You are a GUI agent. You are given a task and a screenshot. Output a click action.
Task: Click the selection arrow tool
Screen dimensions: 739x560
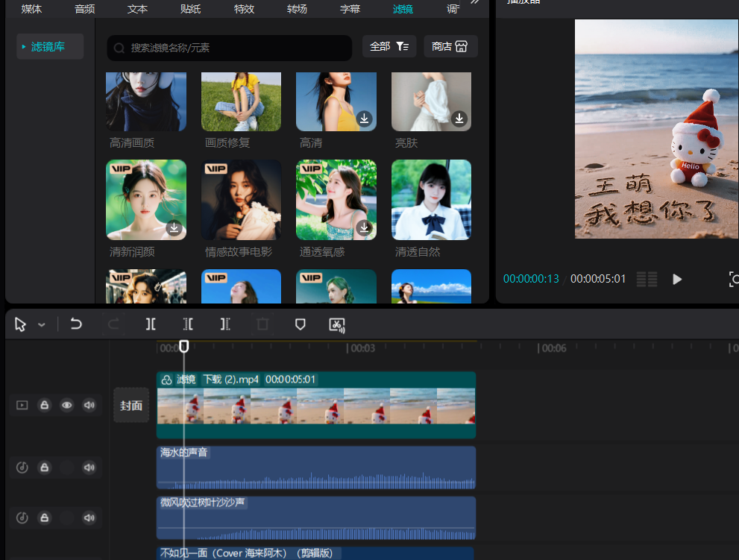[x=20, y=324]
